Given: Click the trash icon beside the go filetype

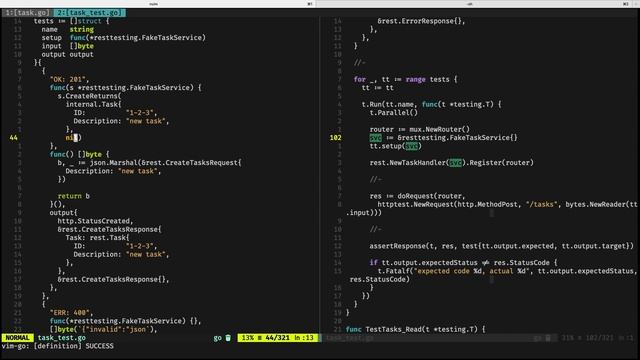Looking at the screenshot, I should point(228,338).
